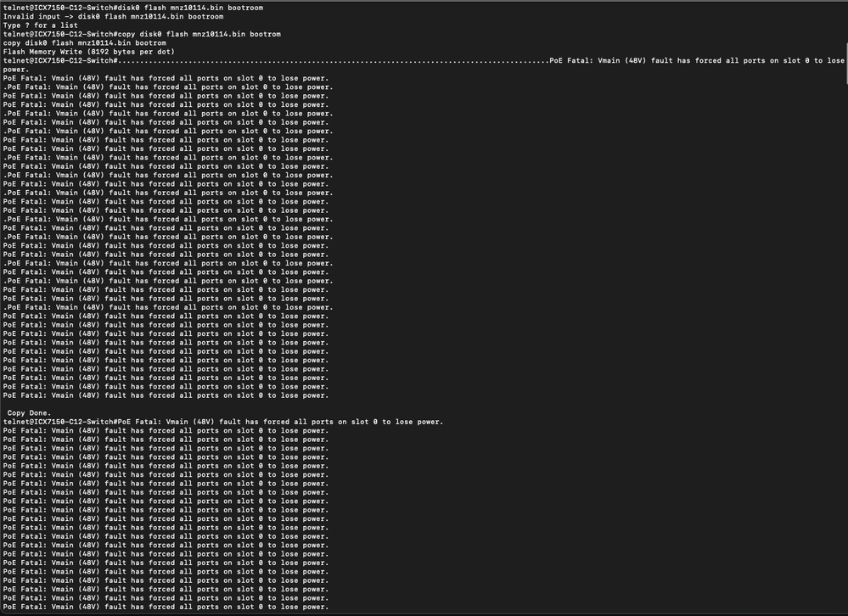Select the truncated "power." continuation line
The image size is (848, 616).
point(14,69)
